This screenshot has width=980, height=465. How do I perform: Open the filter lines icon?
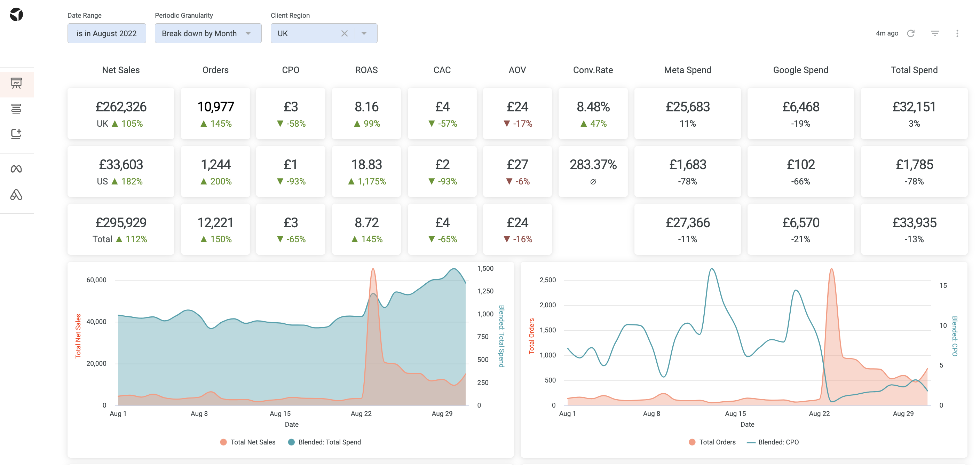click(935, 33)
